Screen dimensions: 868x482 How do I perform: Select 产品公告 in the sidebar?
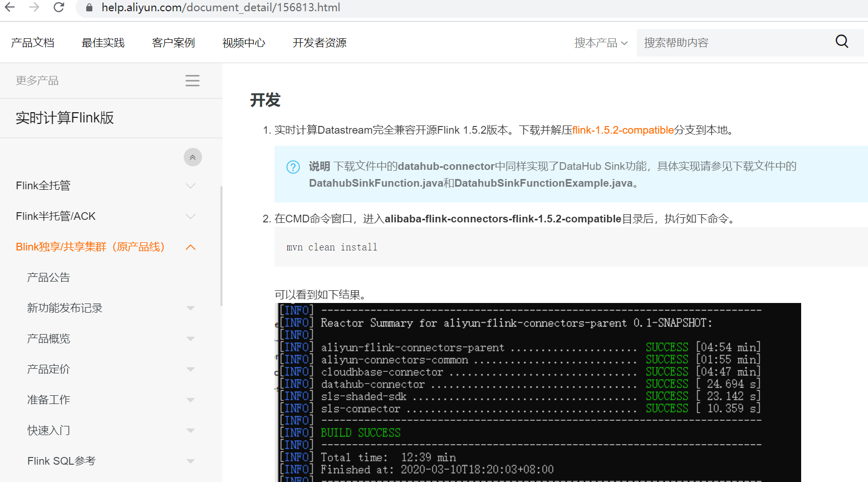tap(47, 277)
